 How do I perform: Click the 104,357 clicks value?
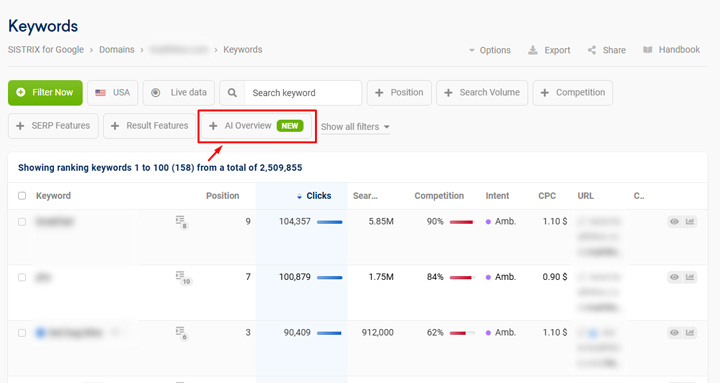pos(295,221)
